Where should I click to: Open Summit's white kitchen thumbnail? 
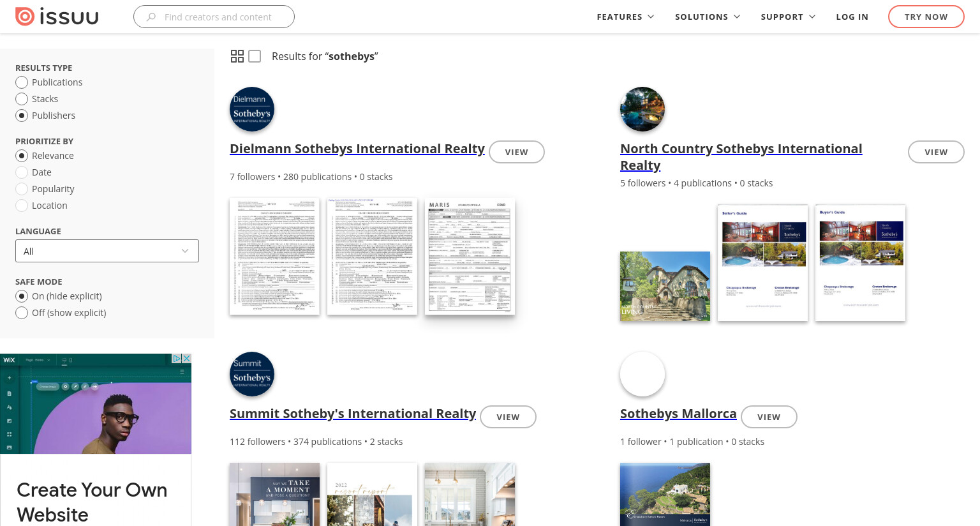[x=470, y=494]
